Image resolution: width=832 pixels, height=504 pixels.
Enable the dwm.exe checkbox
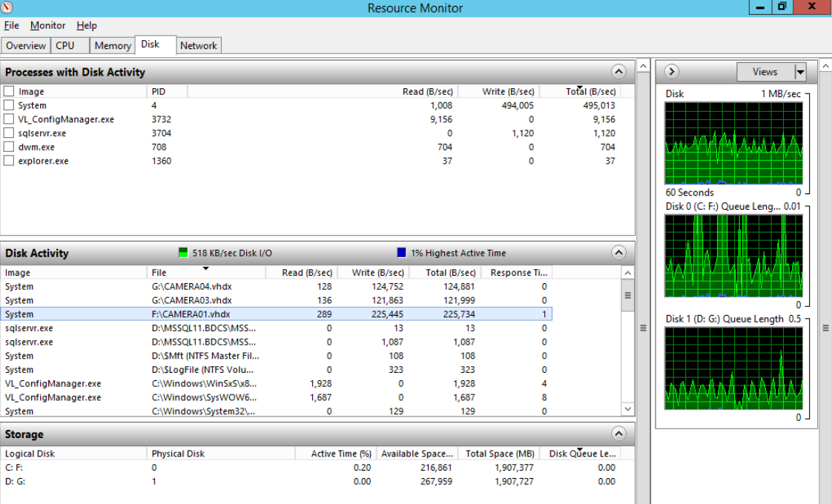click(x=9, y=147)
